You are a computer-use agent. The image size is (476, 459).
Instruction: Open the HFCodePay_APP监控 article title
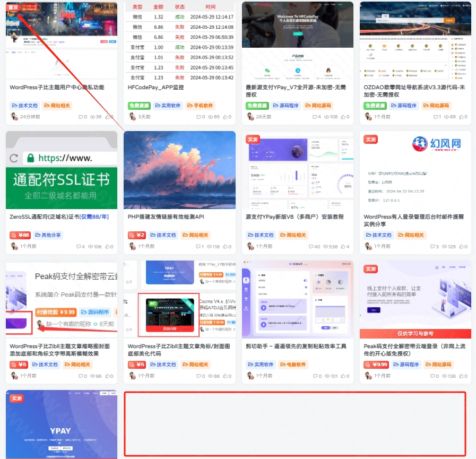[155, 88]
